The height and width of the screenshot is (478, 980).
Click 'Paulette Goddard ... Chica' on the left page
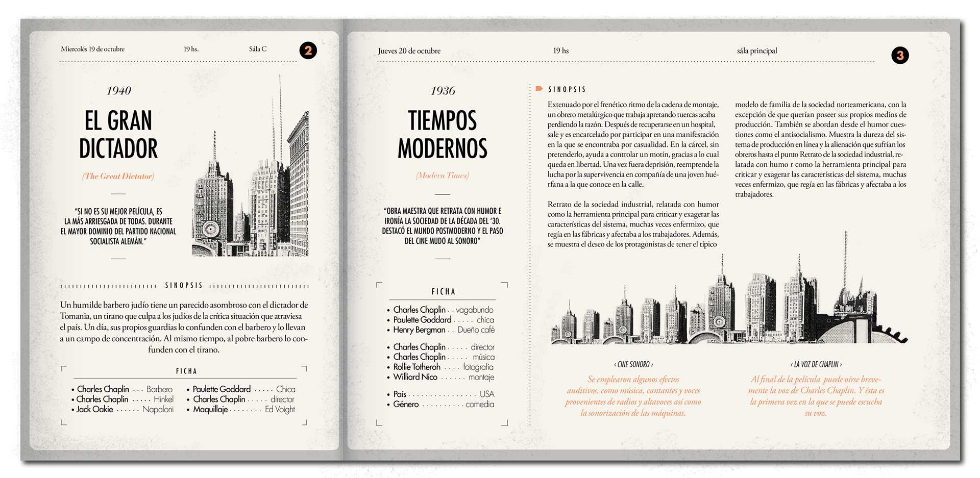(241, 389)
